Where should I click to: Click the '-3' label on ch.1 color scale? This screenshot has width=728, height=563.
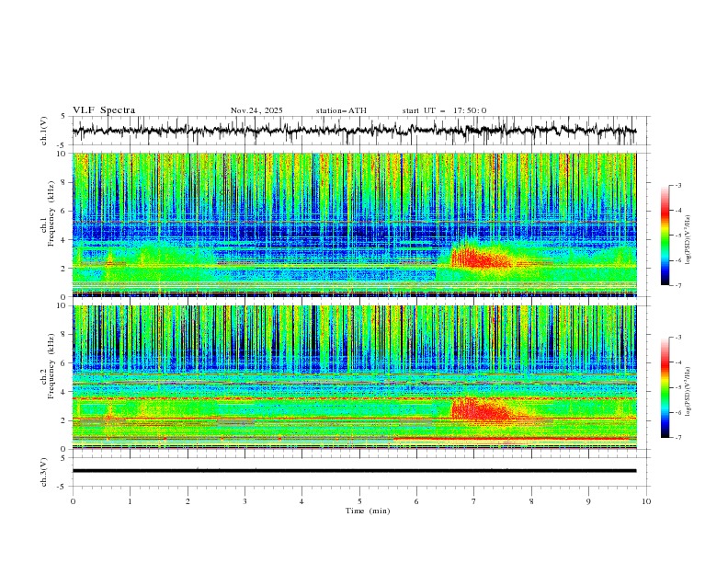[677, 185]
